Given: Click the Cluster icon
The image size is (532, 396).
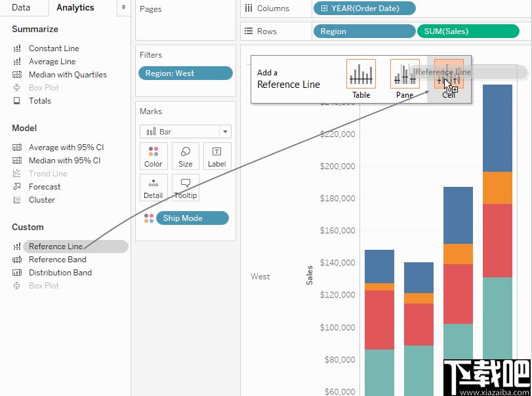Looking at the screenshot, I should click(17, 200).
